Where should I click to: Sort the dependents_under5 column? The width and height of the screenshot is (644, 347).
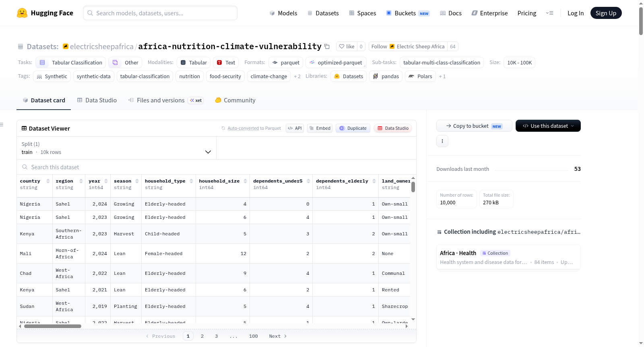308,181
